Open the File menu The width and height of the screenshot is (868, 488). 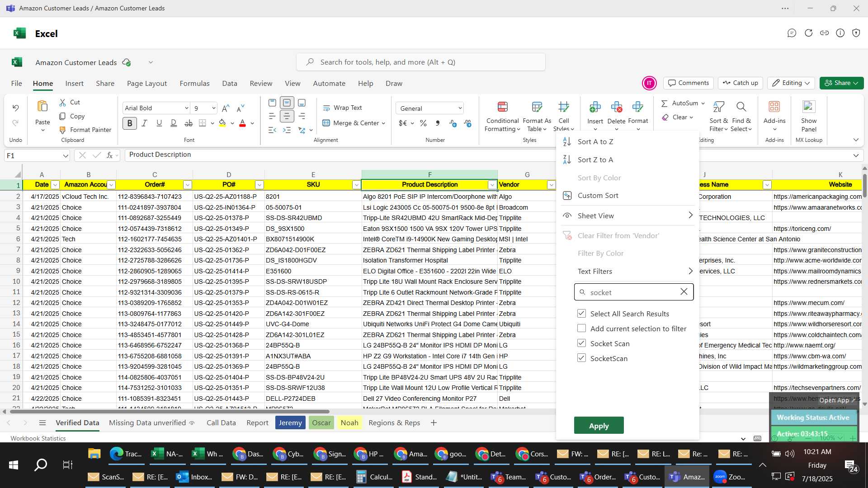(x=17, y=83)
